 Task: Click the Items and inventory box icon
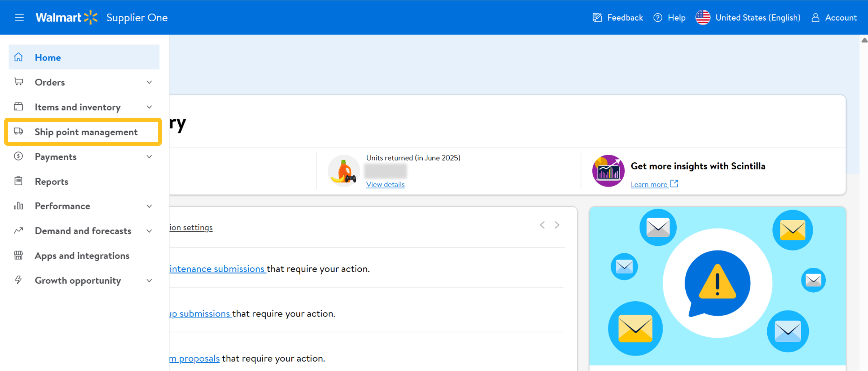pyautogui.click(x=19, y=107)
